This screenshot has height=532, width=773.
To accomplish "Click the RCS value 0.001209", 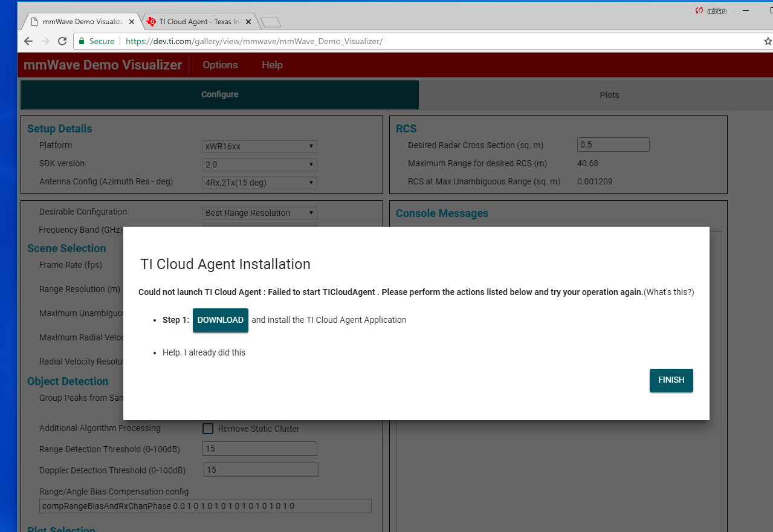I will click(x=595, y=181).
